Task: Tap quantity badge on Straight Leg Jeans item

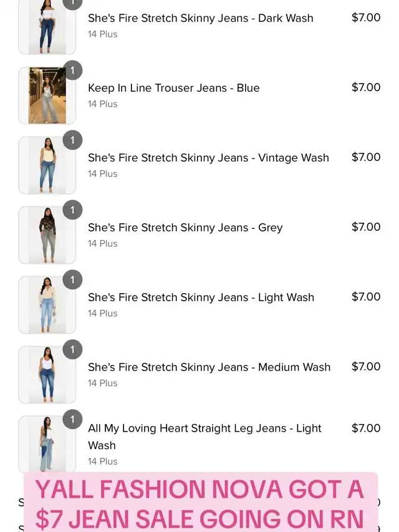Action: tap(72, 420)
